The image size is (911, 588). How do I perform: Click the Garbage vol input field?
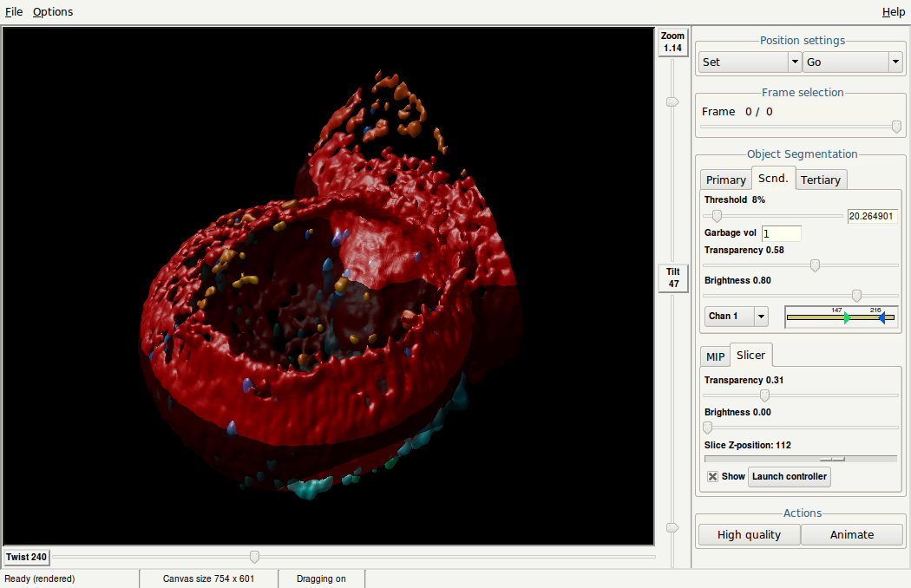click(x=781, y=233)
